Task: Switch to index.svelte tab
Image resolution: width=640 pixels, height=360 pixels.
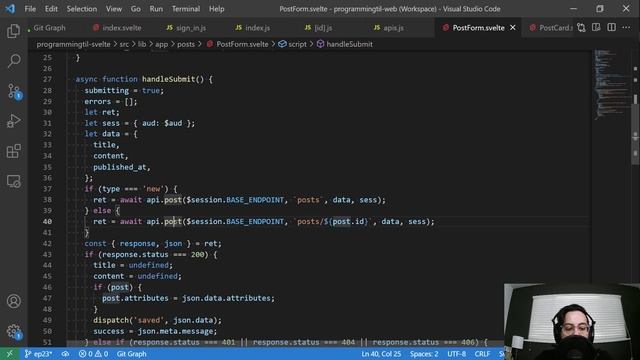Action: coord(117,28)
